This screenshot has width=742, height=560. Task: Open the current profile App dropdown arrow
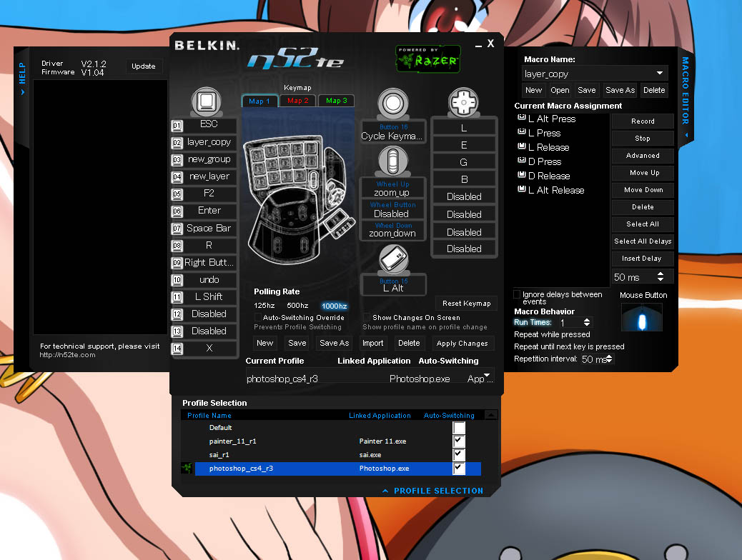(487, 376)
